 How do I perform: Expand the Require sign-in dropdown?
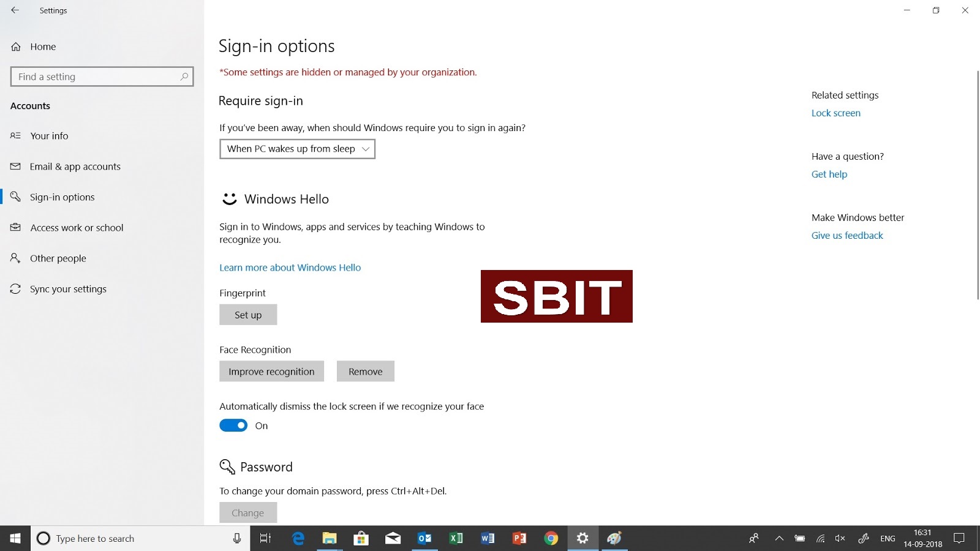(297, 149)
